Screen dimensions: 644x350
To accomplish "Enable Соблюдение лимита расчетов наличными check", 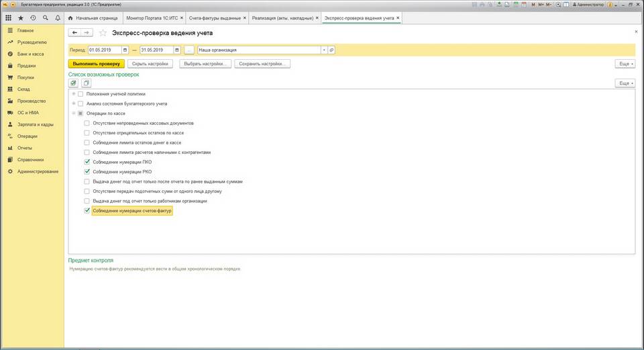I will 87,152.
